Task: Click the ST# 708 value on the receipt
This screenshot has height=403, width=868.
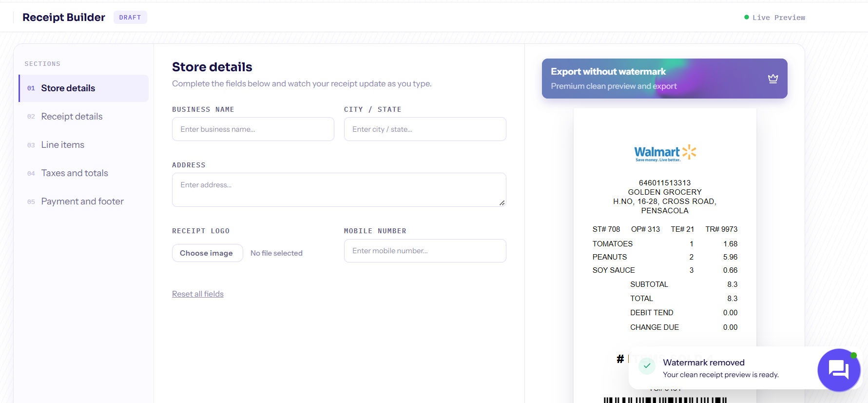Action: [606, 229]
